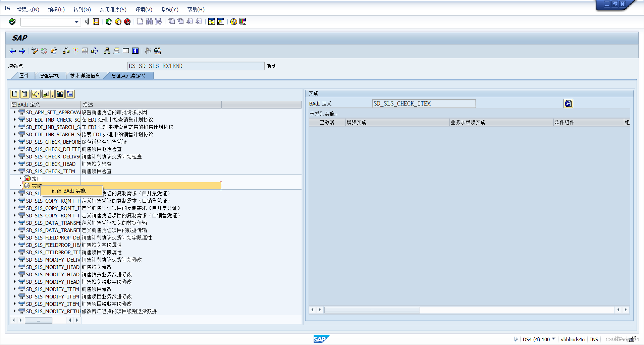Open the 帮助(H) menu

[x=196, y=10]
